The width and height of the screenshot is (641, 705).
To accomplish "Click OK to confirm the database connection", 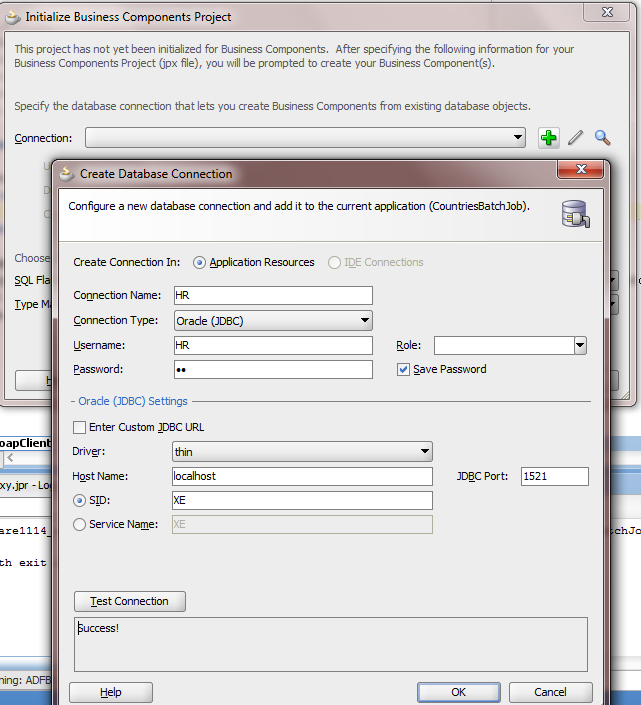I will [x=458, y=692].
